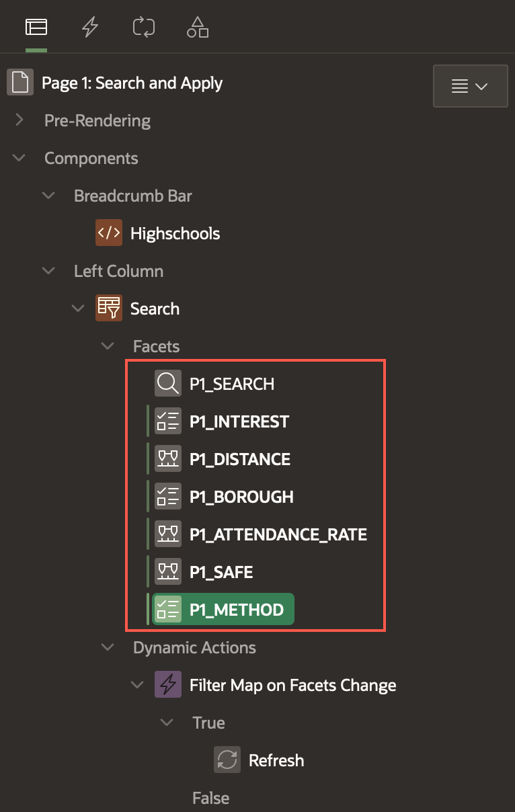Screen dimensions: 515x812
Task: Select the P1_BOROUGH facet
Action: (241, 497)
